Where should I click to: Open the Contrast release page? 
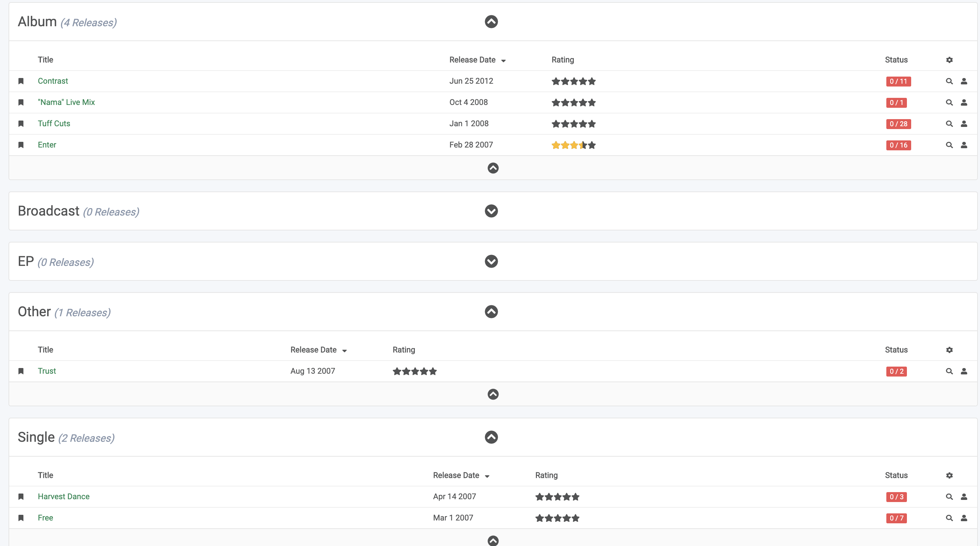pyautogui.click(x=53, y=81)
